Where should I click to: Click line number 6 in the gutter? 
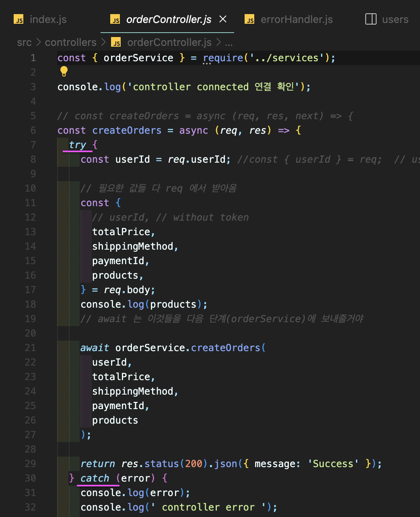pos(33,130)
